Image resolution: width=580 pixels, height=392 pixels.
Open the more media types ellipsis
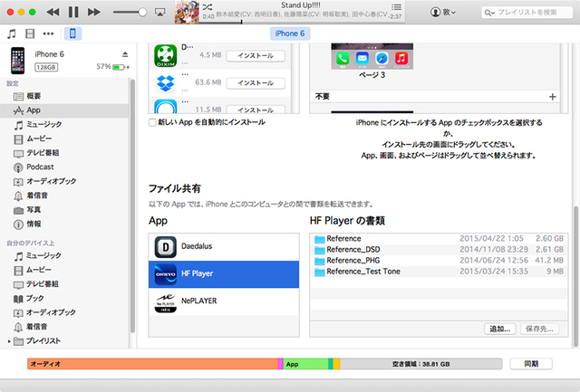click(49, 33)
